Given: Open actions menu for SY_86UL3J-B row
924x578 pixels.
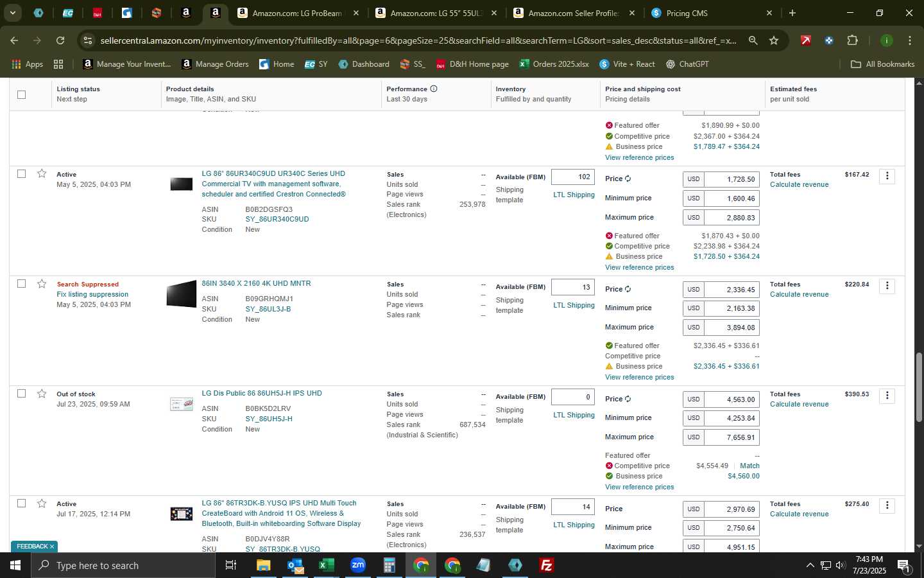Looking at the screenshot, I should [887, 285].
